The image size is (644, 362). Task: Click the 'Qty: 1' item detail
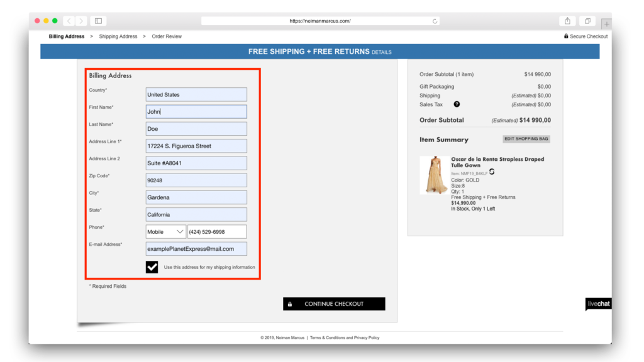(x=458, y=192)
